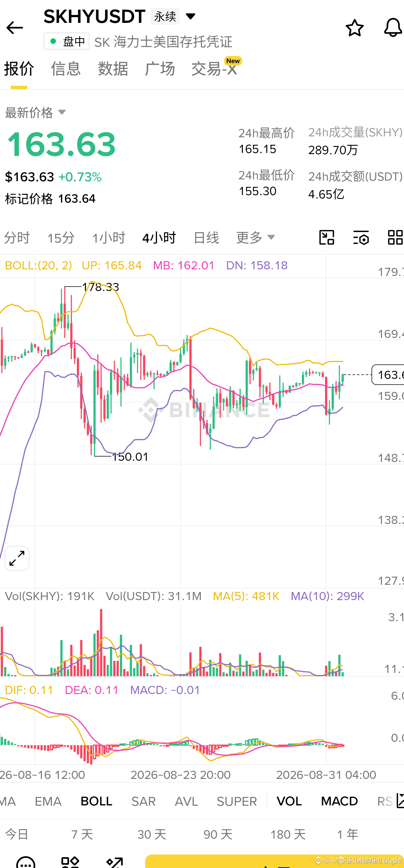Open the grid layout icon

pos(395,237)
